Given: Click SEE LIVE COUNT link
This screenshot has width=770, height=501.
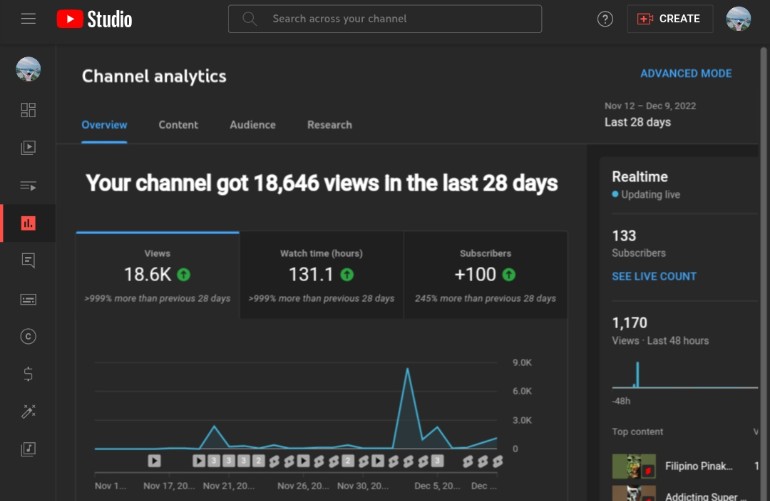Looking at the screenshot, I should (x=654, y=277).
